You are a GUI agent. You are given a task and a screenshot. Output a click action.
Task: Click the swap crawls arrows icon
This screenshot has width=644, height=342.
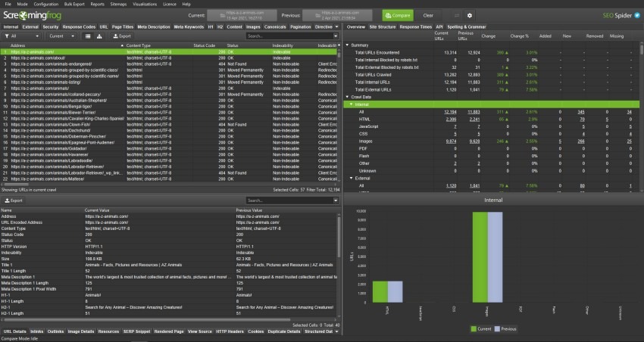457,15
